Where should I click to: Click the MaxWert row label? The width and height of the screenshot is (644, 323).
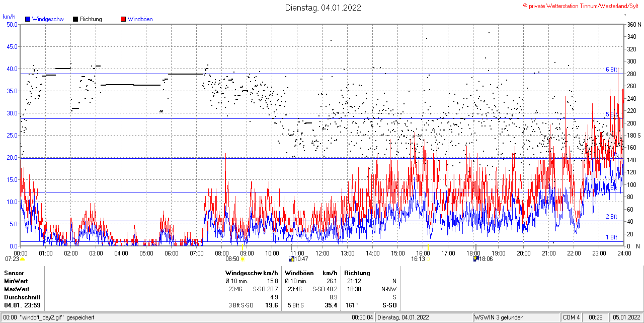(17, 289)
